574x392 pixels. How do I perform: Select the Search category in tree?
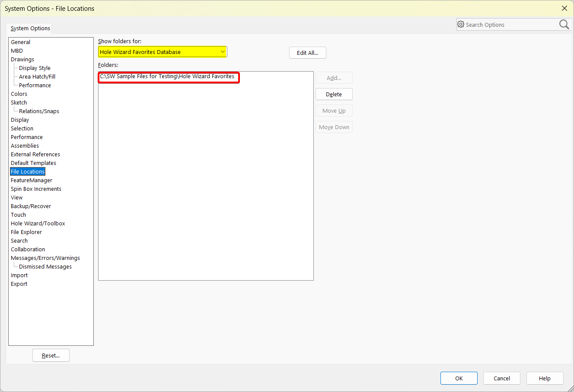pos(19,241)
